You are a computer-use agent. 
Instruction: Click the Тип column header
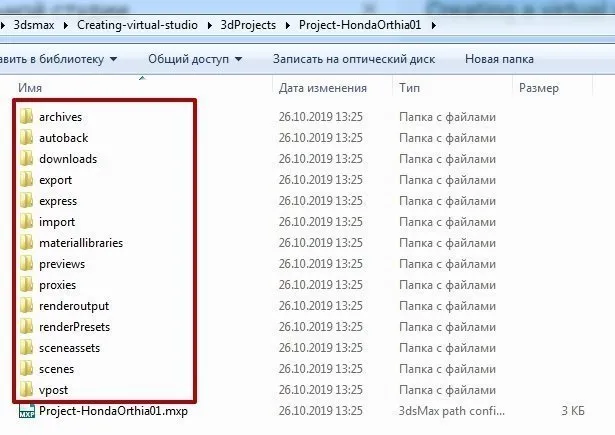(410, 88)
